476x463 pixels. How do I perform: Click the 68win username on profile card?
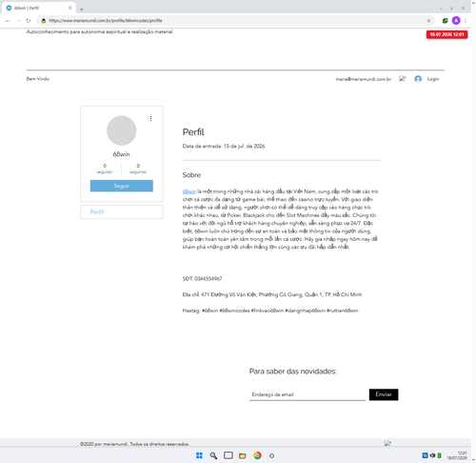(122, 154)
